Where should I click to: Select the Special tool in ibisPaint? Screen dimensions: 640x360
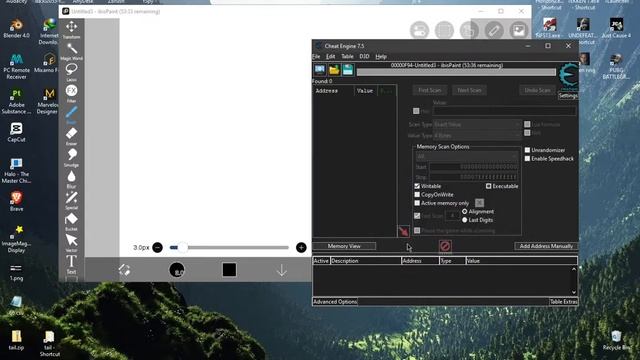(x=71, y=200)
